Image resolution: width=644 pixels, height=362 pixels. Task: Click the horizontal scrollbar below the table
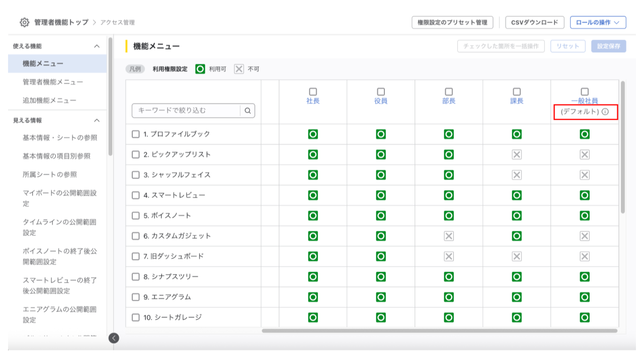(439, 331)
